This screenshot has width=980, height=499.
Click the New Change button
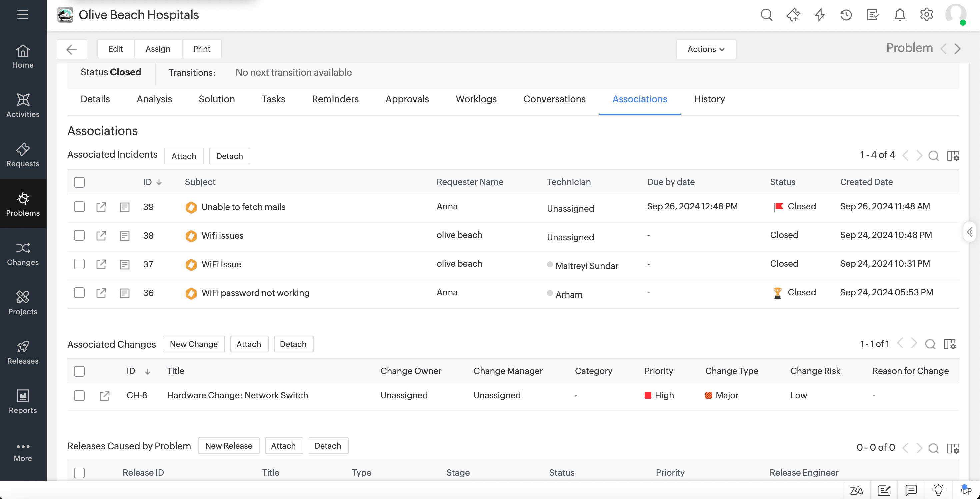click(194, 344)
